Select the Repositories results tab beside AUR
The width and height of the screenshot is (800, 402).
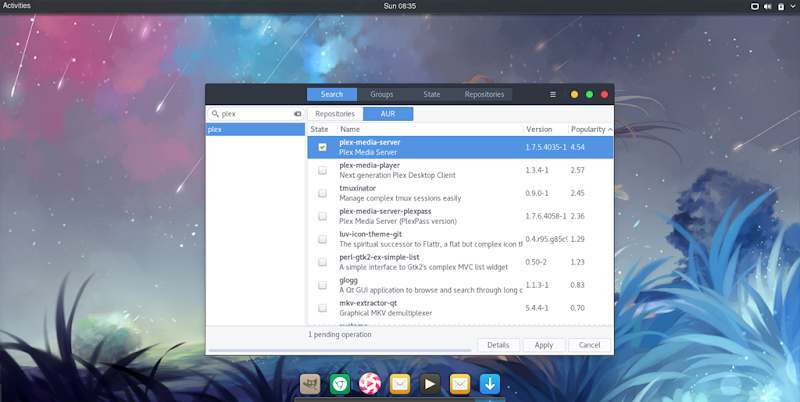[335, 114]
